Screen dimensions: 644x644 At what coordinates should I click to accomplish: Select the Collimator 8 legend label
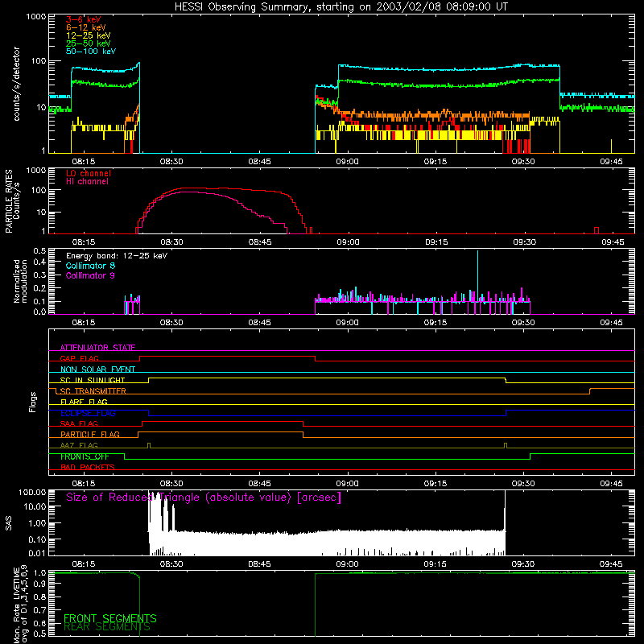90,266
